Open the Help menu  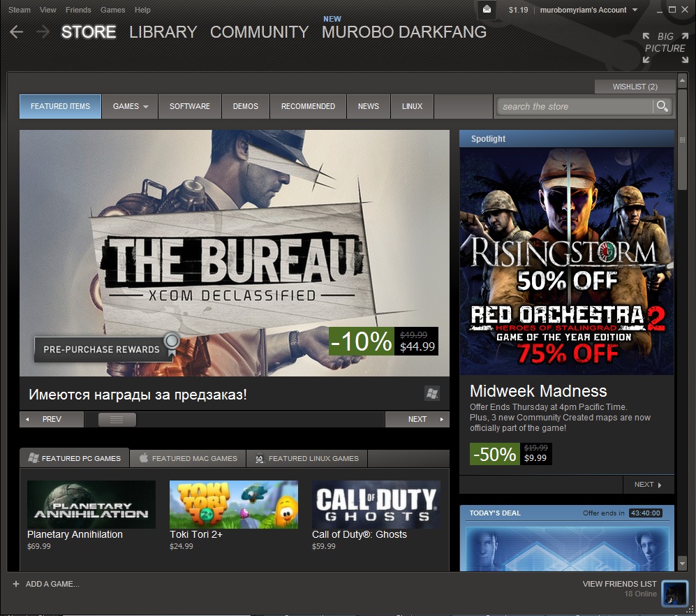(x=142, y=10)
